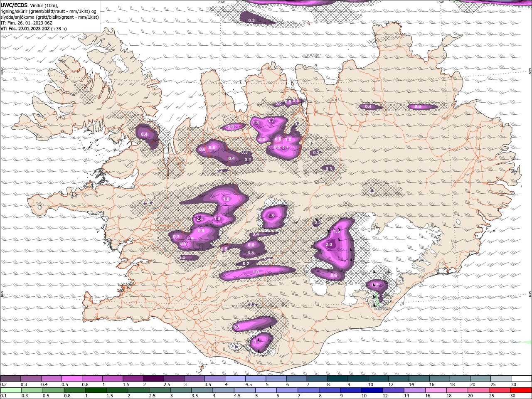
Task: Pick the dark teal snow swatch between 8 and 9
Action: (337, 379)
